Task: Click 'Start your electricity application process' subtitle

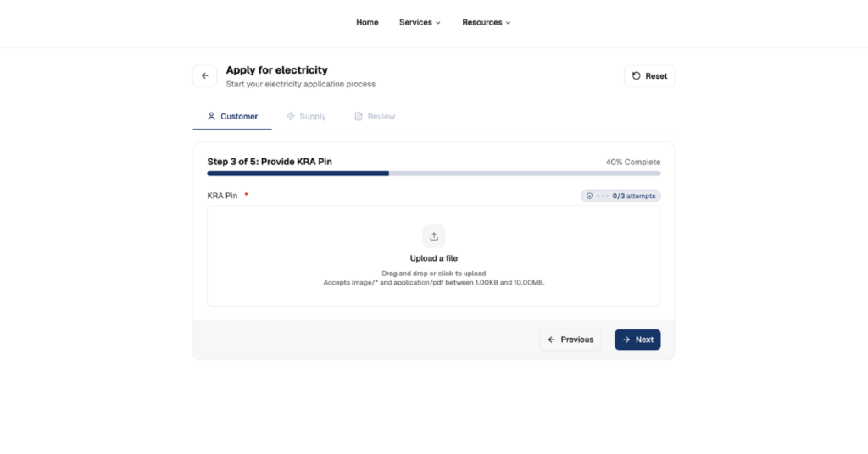Action: point(301,84)
